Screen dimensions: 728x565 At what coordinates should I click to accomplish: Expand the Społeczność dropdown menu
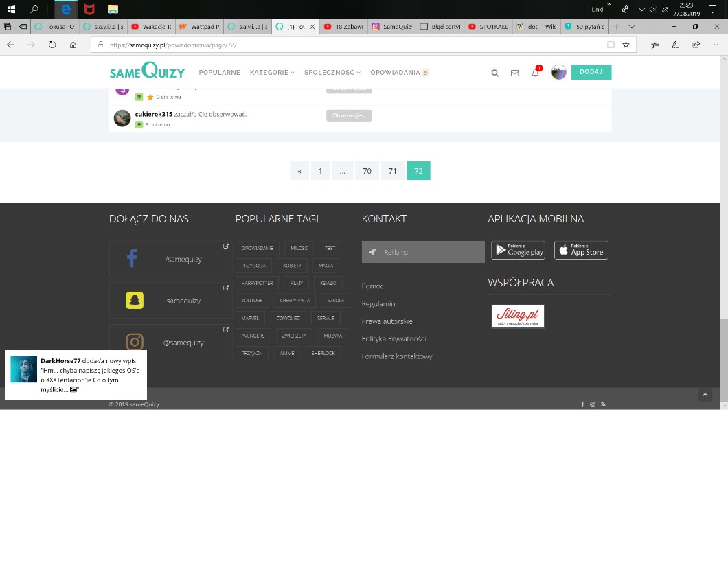coord(332,73)
